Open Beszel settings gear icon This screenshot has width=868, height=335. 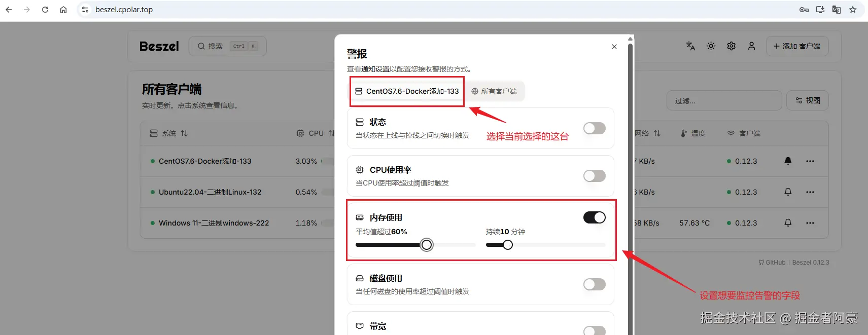click(x=731, y=46)
